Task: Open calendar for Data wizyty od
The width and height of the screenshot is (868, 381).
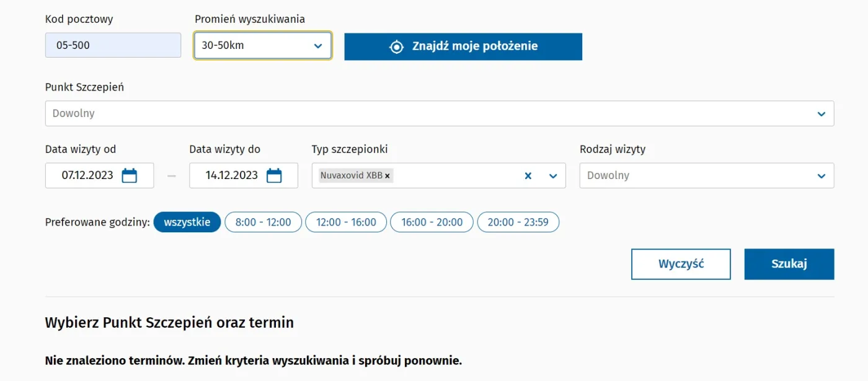Action: click(x=129, y=175)
